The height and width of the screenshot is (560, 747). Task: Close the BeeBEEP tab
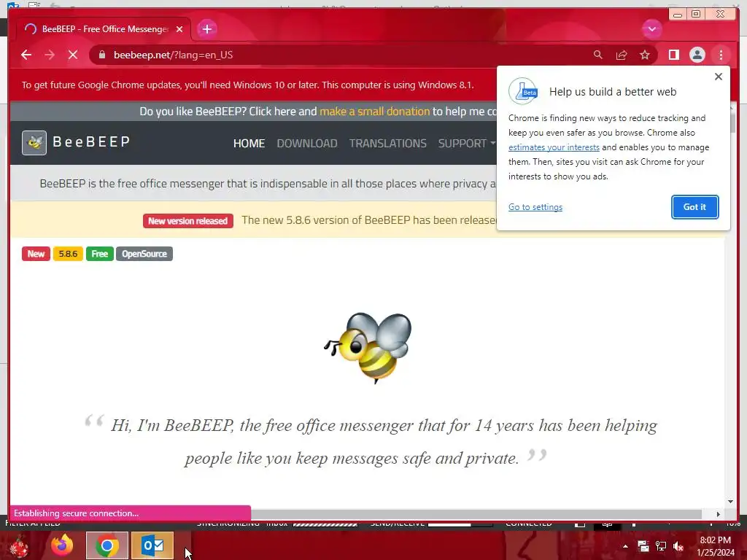pos(179,29)
